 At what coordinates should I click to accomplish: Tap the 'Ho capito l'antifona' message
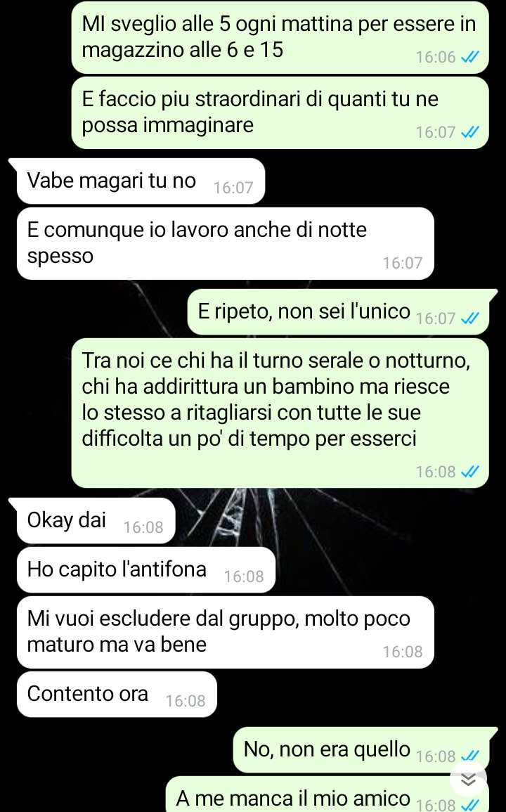145,569
